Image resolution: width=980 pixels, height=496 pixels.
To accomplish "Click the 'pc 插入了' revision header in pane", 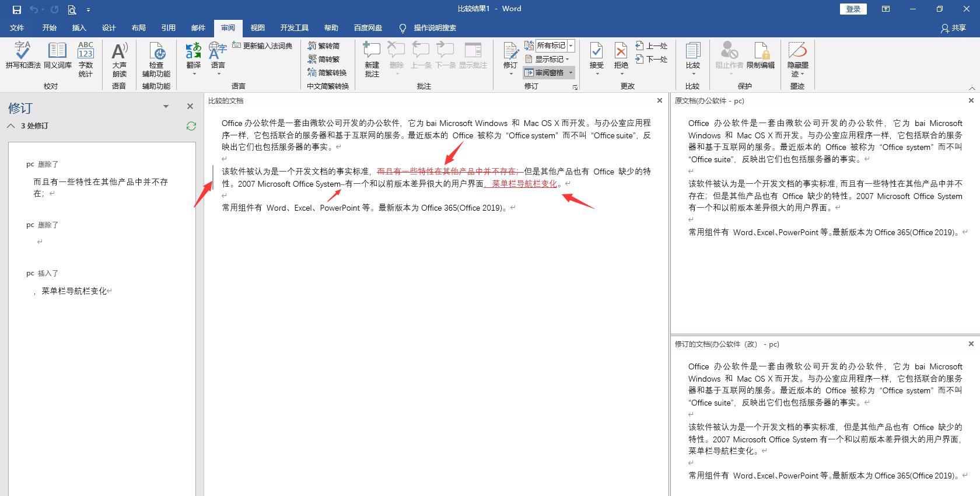I will [43, 273].
